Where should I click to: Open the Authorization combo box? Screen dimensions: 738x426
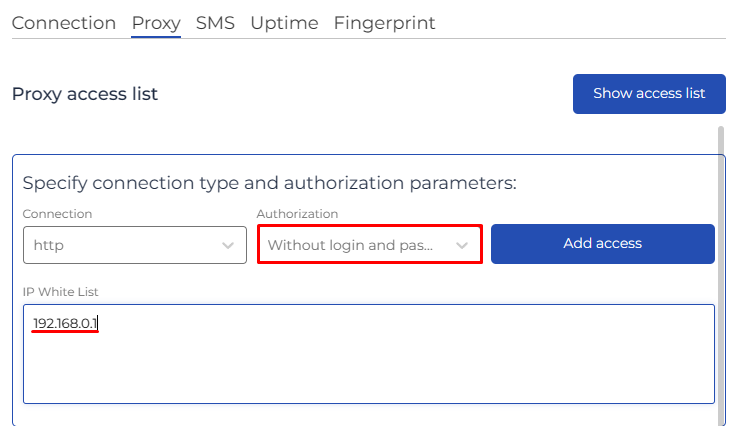tap(369, 245)
